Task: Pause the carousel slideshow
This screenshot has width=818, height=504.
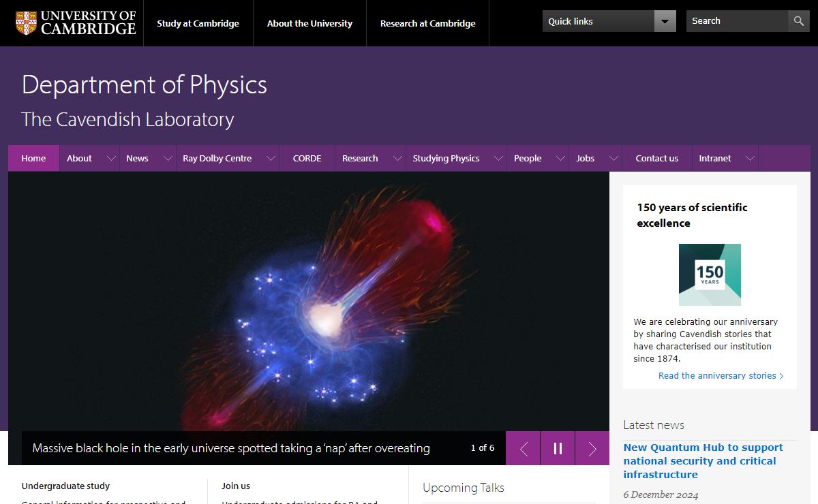Action: [558, 448]
